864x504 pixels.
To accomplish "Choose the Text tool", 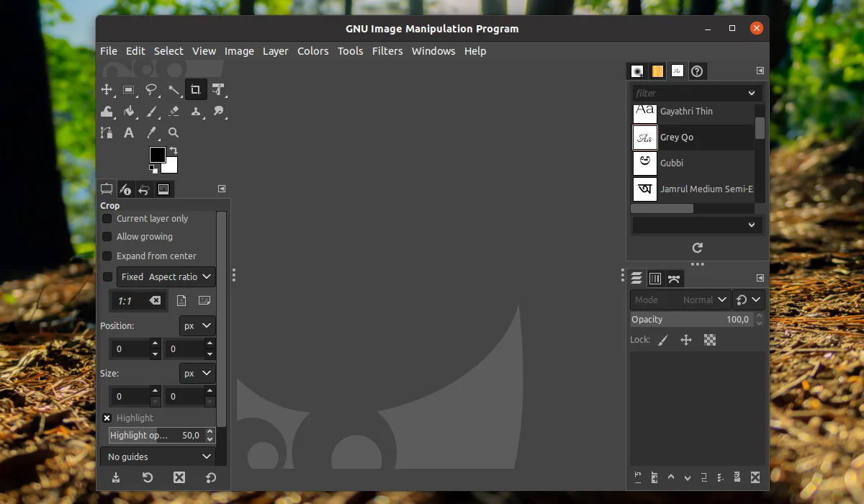I will (x=129, y=132).
